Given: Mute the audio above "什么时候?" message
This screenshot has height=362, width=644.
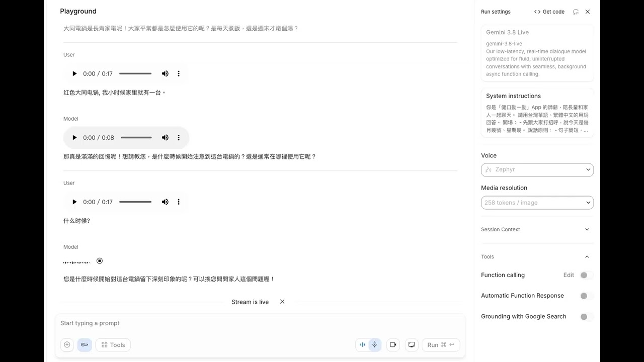Looking at the screenshot, I should [x=165, y=202].
